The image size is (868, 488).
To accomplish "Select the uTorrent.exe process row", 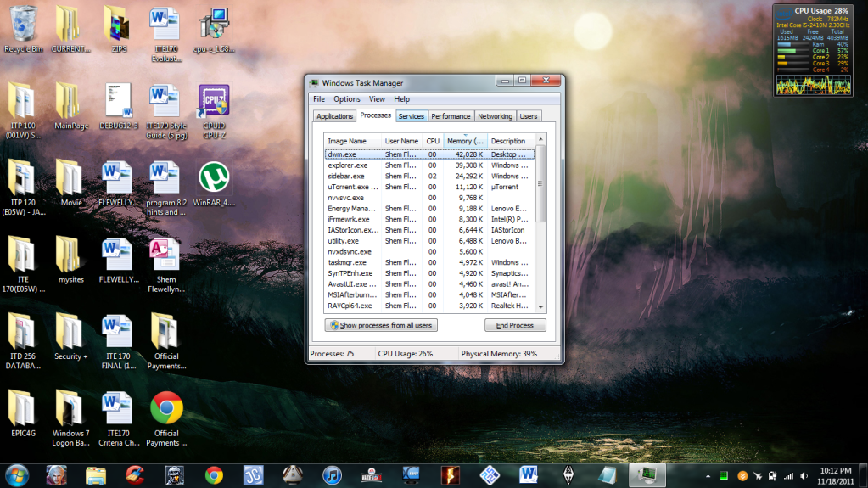I will [429, 187].
